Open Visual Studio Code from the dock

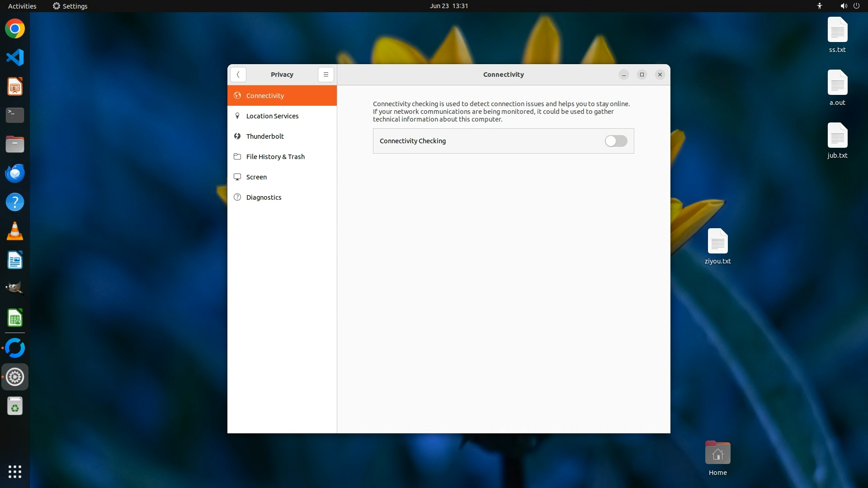(x=15, y=57)
